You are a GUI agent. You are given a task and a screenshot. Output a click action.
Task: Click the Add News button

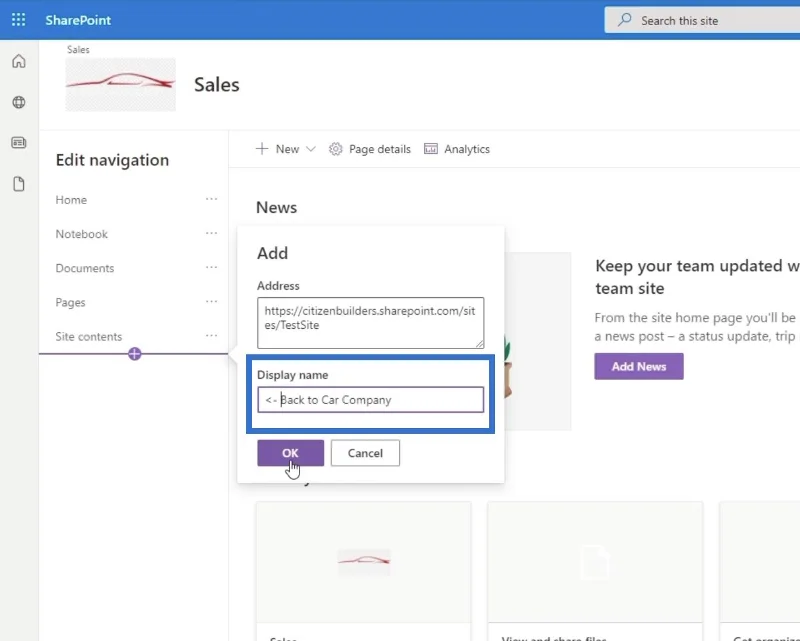[639, 366]
